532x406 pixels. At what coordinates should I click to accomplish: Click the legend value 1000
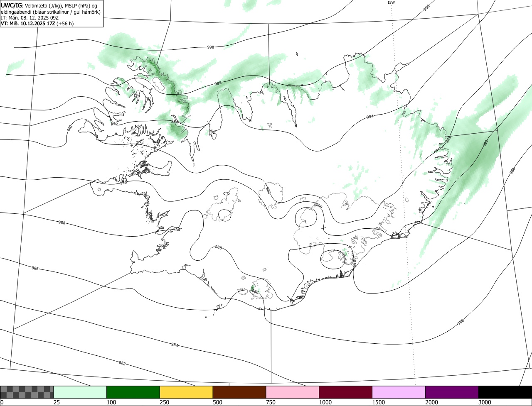pyautogui.click(x=325, y=402)
